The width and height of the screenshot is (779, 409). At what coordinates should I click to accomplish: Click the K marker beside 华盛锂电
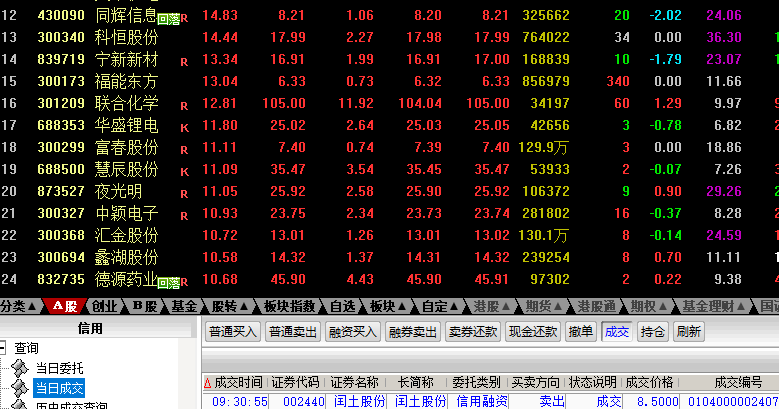(x=184, y=128)
